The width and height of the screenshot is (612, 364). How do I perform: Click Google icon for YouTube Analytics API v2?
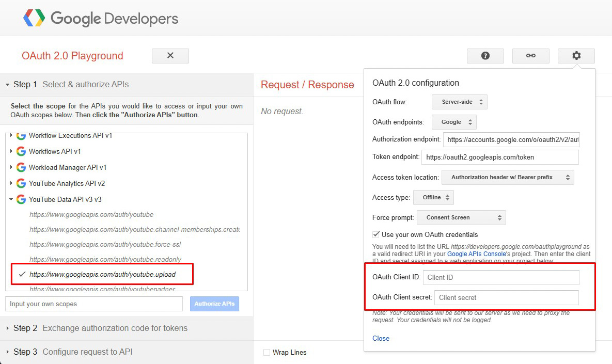point(21,183)
